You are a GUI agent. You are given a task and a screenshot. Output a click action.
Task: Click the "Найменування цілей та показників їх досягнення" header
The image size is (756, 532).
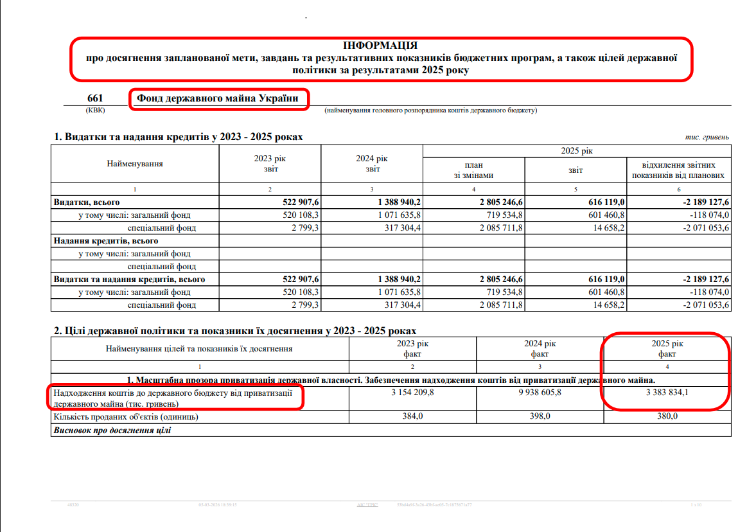click(x=199, y=349)
